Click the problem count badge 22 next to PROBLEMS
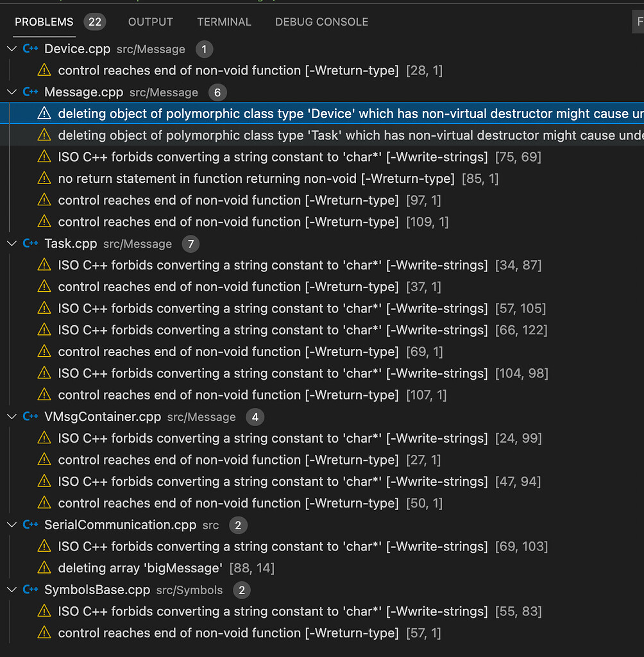 pos(95,22)
